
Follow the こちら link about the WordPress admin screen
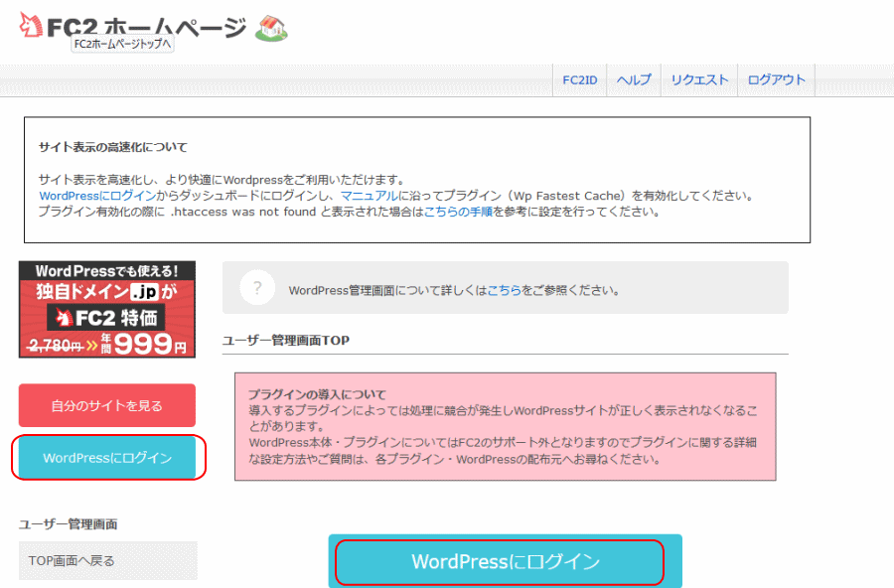click(x=504, y=290)
